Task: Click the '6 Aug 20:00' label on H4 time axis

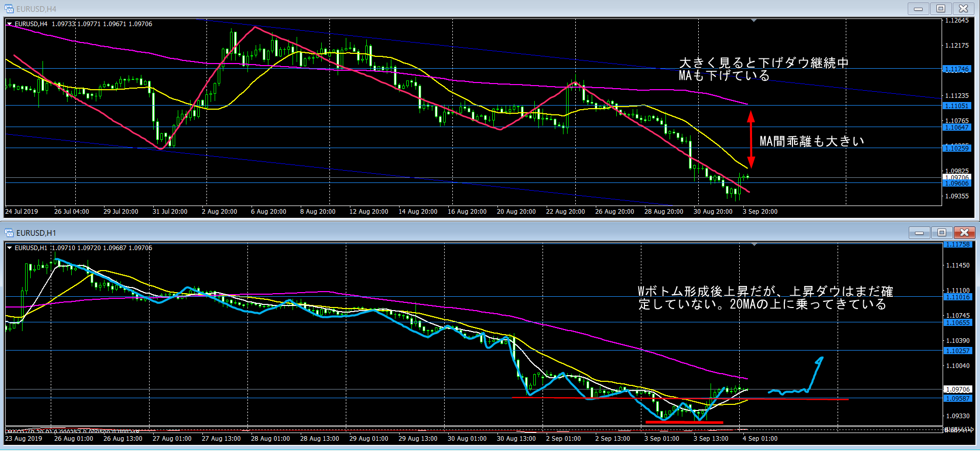Action: click(x=268, y=211)
